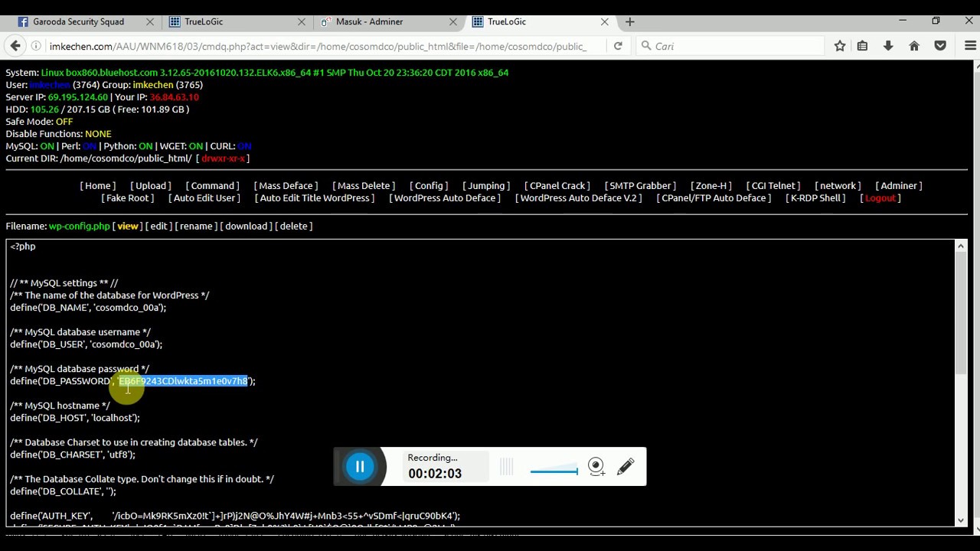Screen dimensions: 980x551
Task: Open the CGI Telnet link
Action: coord(773,186)
